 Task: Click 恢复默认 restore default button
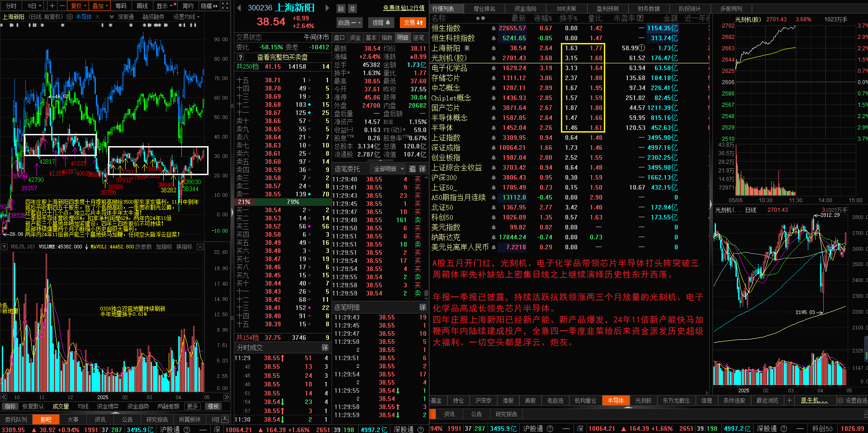click(33, 406)
